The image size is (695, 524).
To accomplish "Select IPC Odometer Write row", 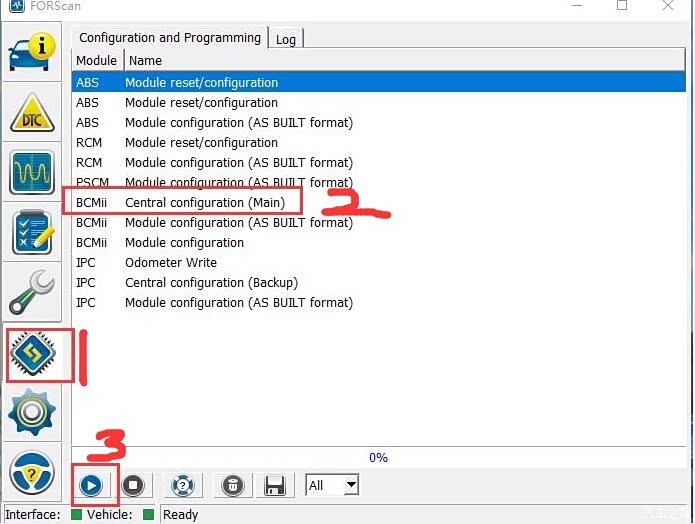I will [379, 262].
